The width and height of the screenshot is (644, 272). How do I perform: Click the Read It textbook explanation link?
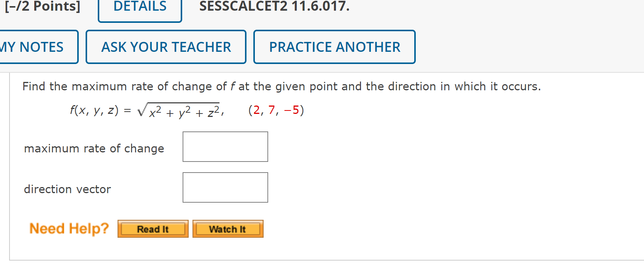[153, 229]
